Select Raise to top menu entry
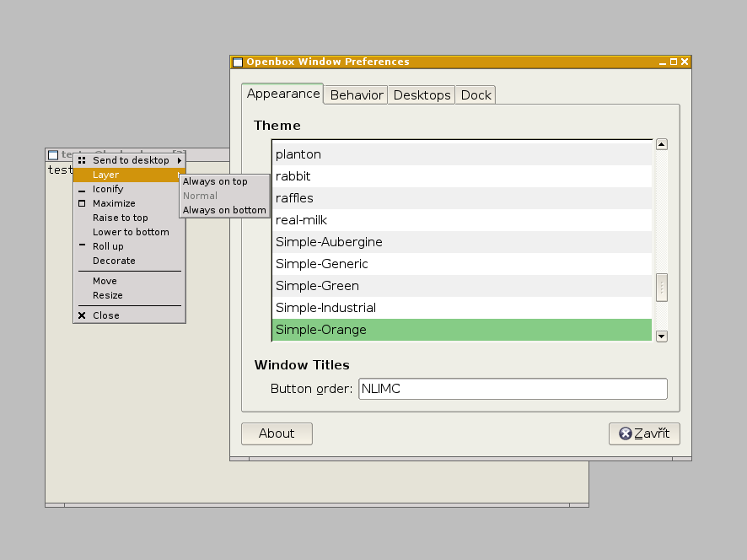The image size is (747, 560). coord(129,218)
